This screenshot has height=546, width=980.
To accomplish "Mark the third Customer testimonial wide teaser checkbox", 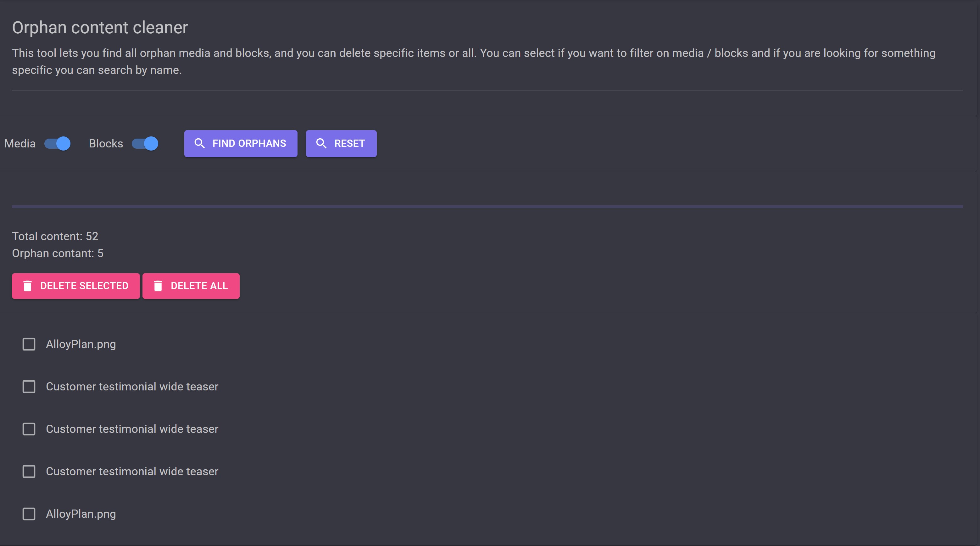I will pos(29,472).
